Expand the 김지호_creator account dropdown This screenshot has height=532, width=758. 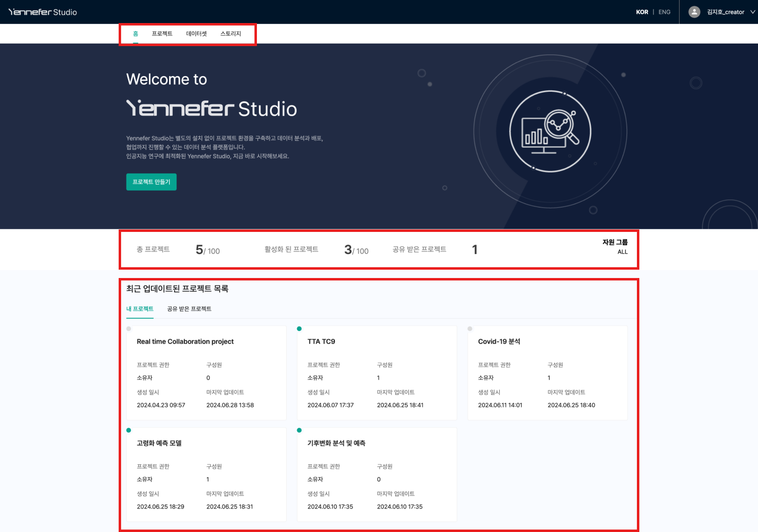click(752, 12)
